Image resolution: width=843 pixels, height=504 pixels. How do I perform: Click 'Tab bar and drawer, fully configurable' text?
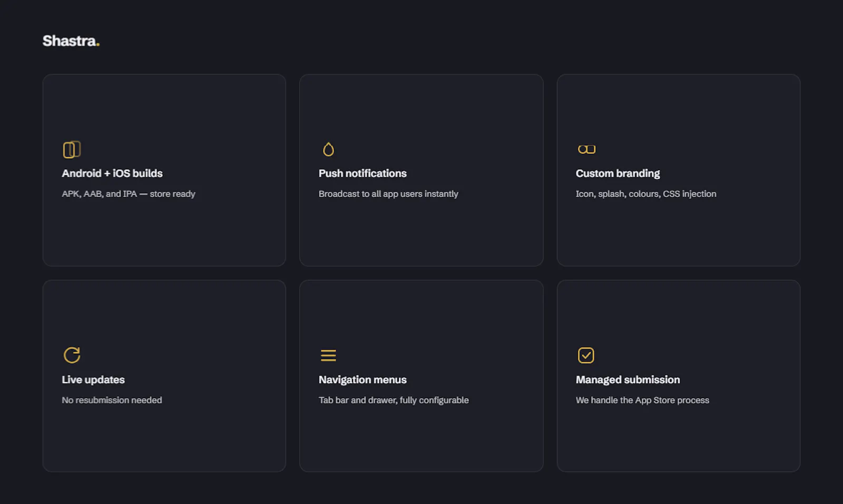[x=394, y=400]
